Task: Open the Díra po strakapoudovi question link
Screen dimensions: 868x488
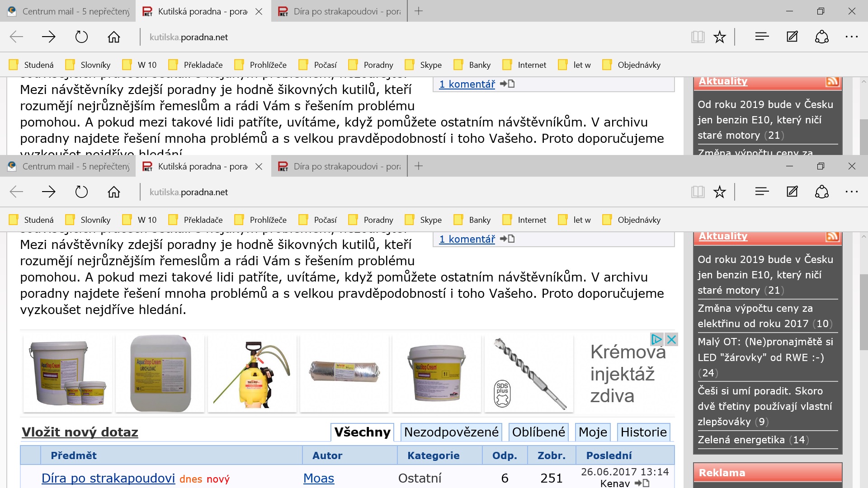Action: click(108, 478)
